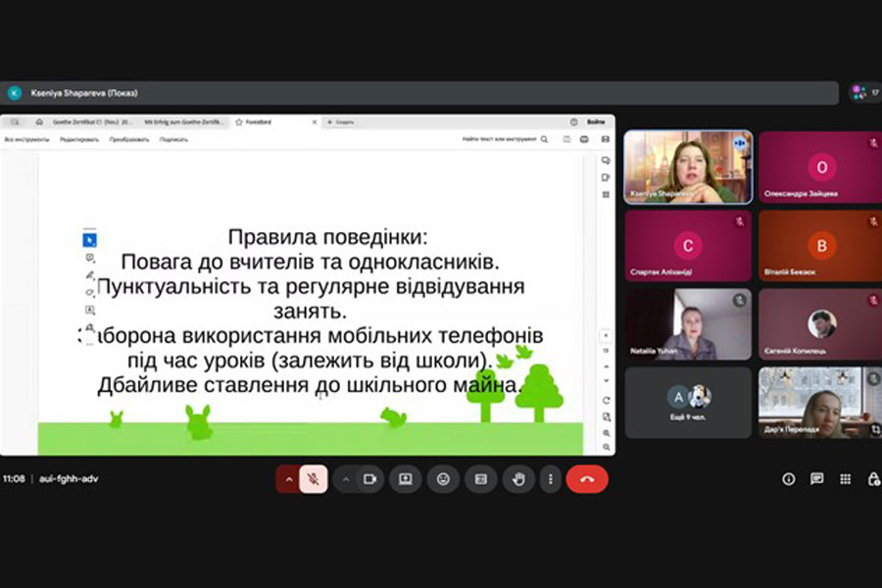Select the highlighter pen tool in quick toolbar

tap(89, 275)
